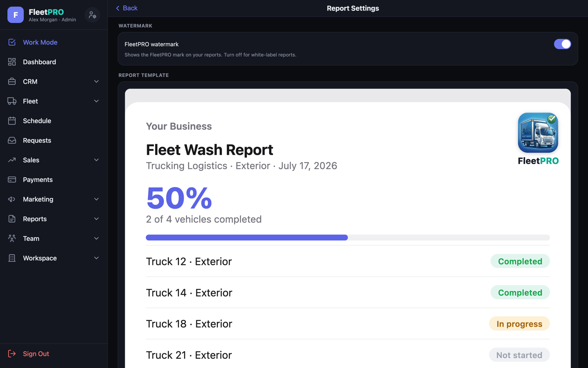588x368 pixels.
Task: Click the 2 of 4 vehicles completed text
Action: point(204,219)
